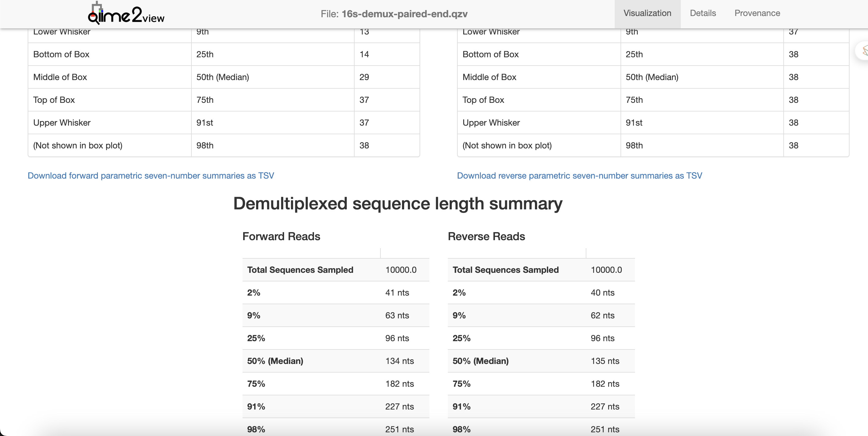Image resolution: width=868 pixels, height=436 pixels.
Task: Click the left table's Middle of Box cell
Action: 60,77
